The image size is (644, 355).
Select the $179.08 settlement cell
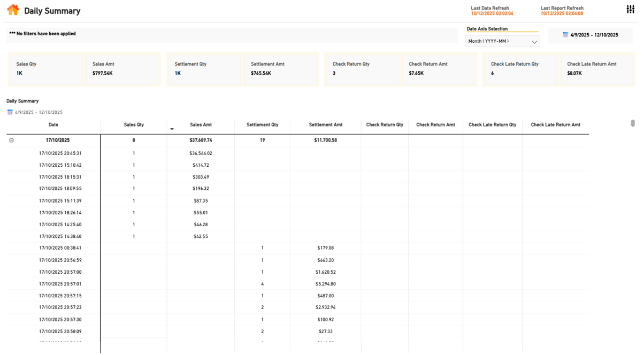pyautogui.click(x=325, y=248)
